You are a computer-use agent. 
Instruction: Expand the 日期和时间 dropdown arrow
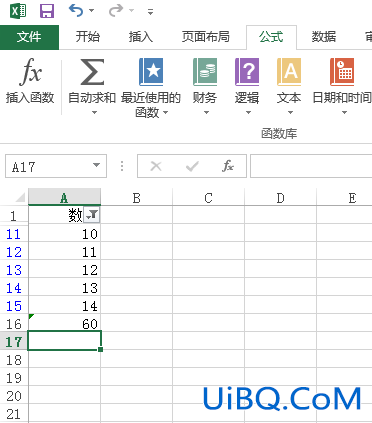click(x=344, y=113)
